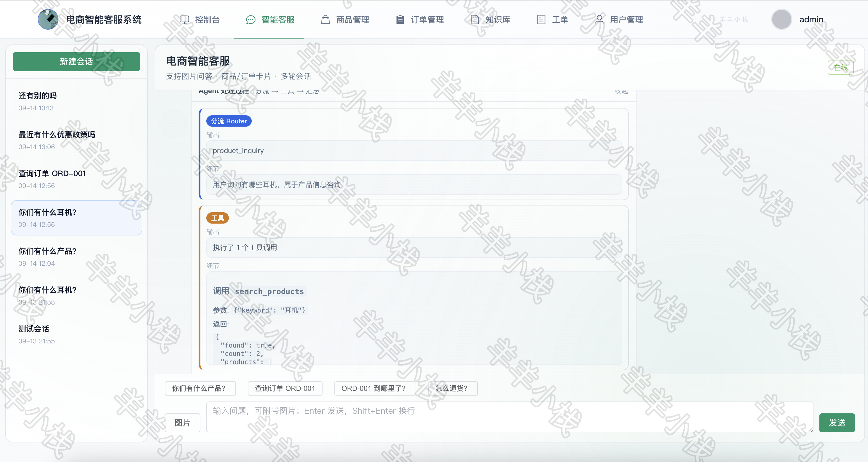The width and height of the screenshot is (868, 462).
Task: Click the orange 工具 badge
Action: coord(217,218)
